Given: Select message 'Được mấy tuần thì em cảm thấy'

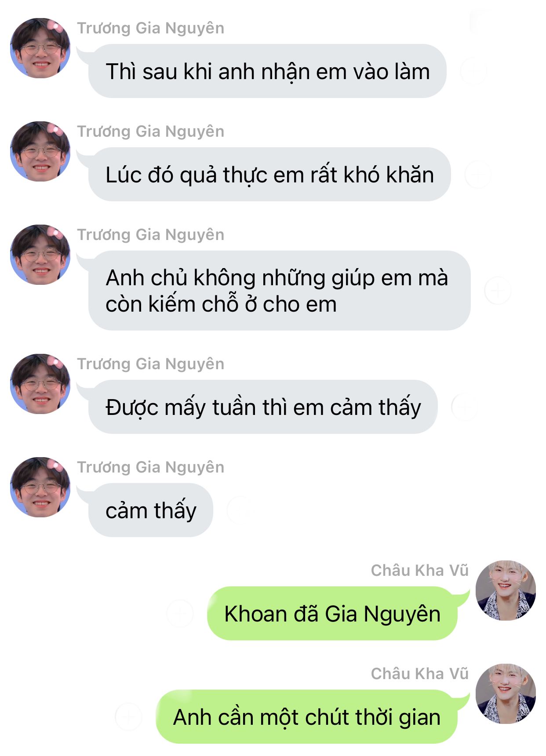Looking at the screenshot, I should [x=263, y=407].
